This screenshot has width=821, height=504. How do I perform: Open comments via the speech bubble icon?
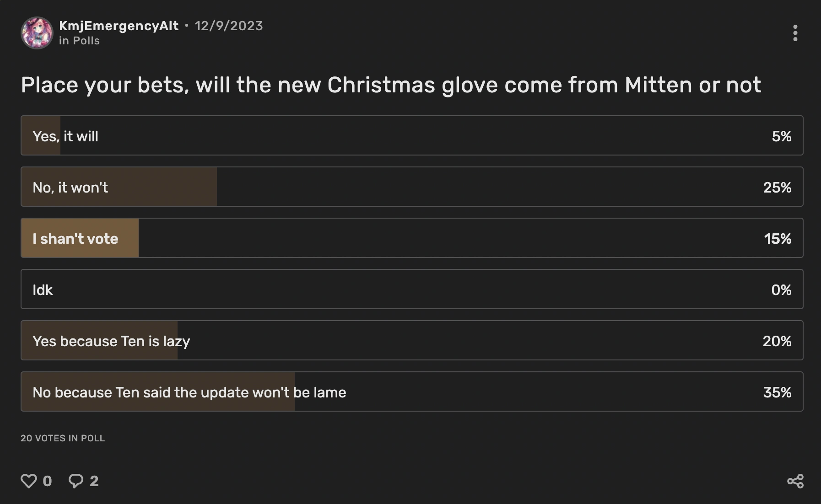click(76, 481)
